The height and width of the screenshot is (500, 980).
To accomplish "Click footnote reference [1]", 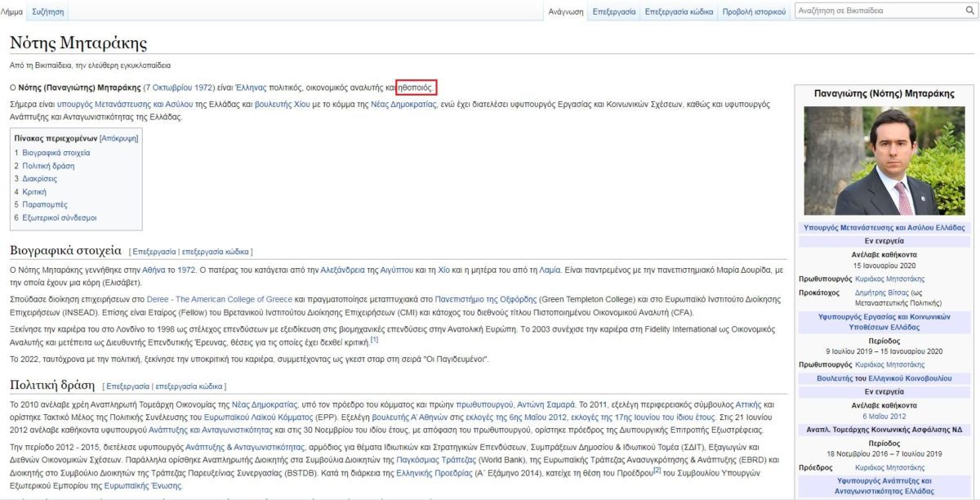I will click(x=374, y=340).
